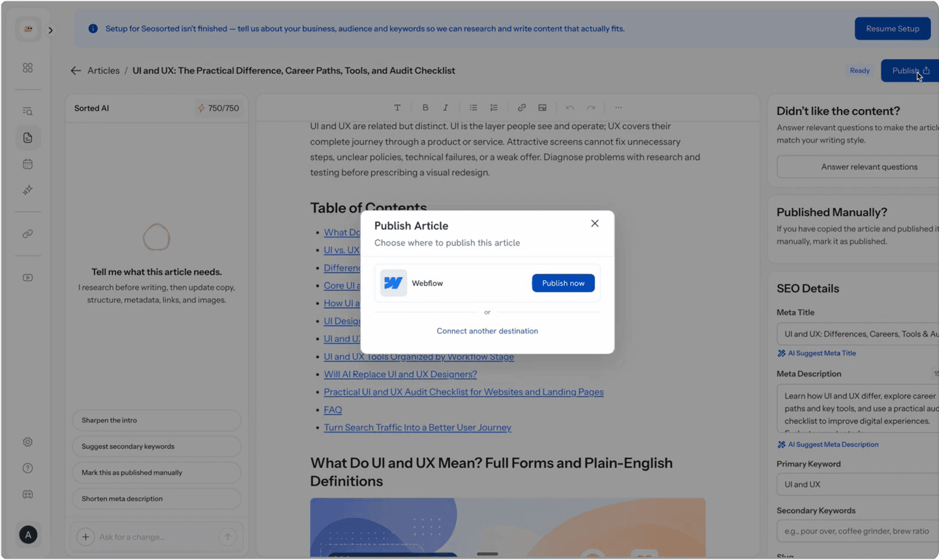Click the redo arrow icon
Image resolution: width=939 pixels, height=560 pixels.
tap(591, 108)
